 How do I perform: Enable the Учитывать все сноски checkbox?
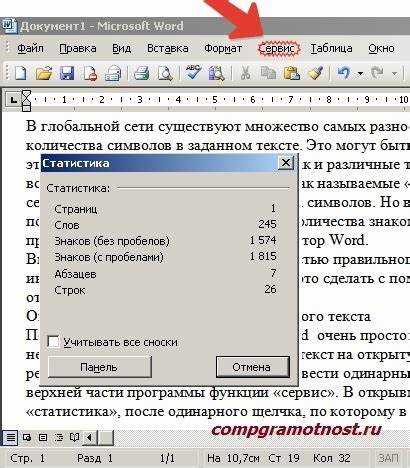click(x=54, y=342)
